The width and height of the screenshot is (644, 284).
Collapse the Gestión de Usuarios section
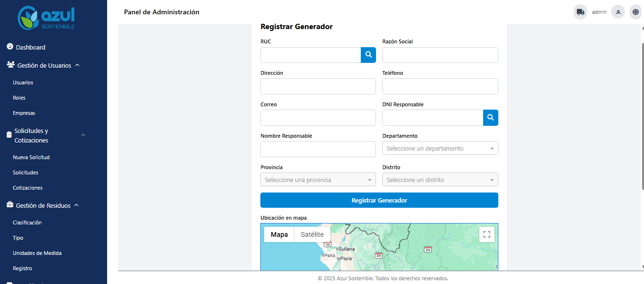(x=78, y=65)
